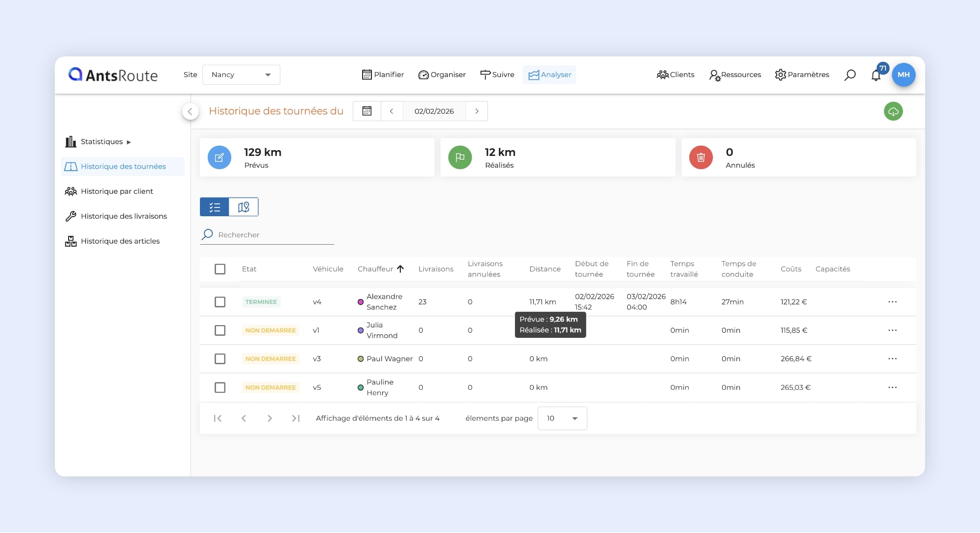Click the magnifier search icon in header
Image resolution: width=980 pixels, height=533 pixels.
[850, 75]
